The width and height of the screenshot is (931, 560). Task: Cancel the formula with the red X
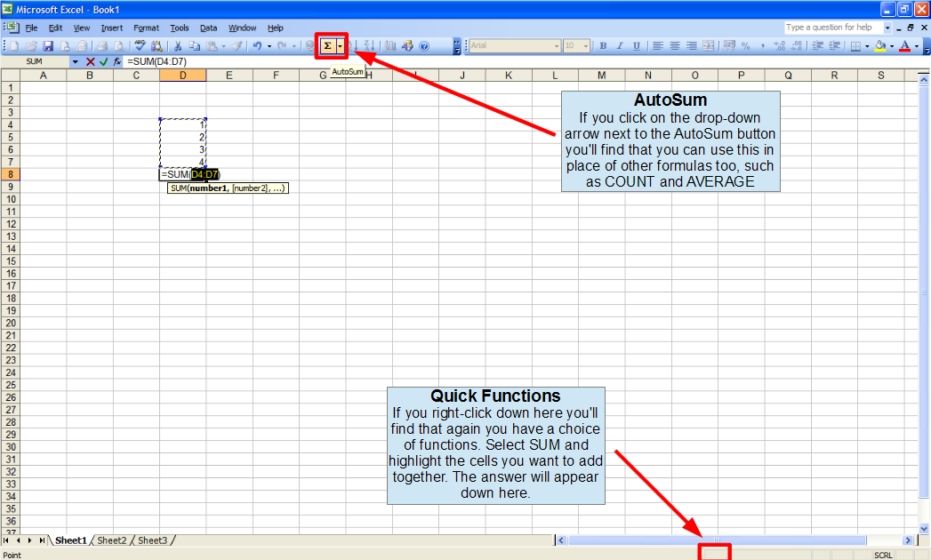pos(90,61)
